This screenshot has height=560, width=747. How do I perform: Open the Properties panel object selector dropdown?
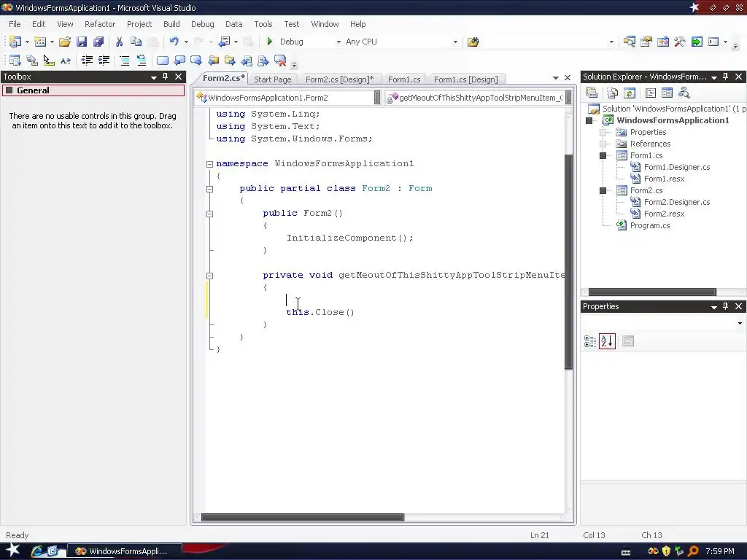coord(740,323)
